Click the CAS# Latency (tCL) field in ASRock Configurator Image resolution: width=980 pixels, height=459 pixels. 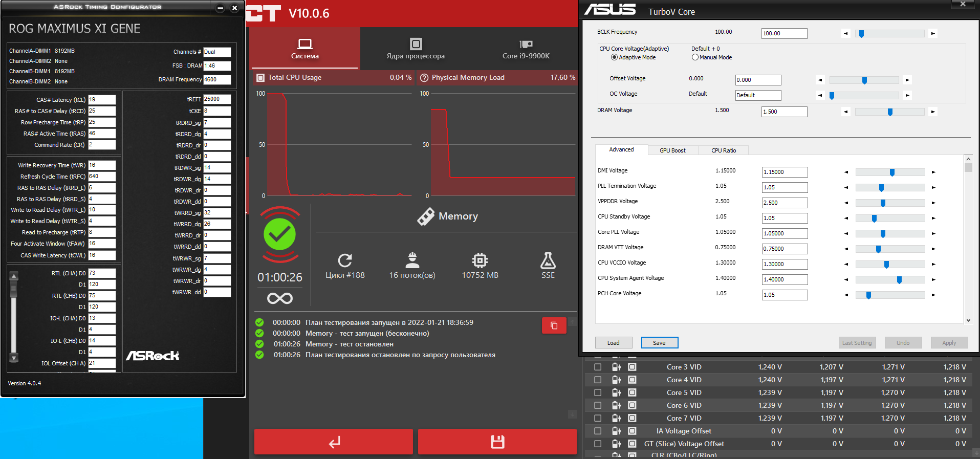coord(102,100)
